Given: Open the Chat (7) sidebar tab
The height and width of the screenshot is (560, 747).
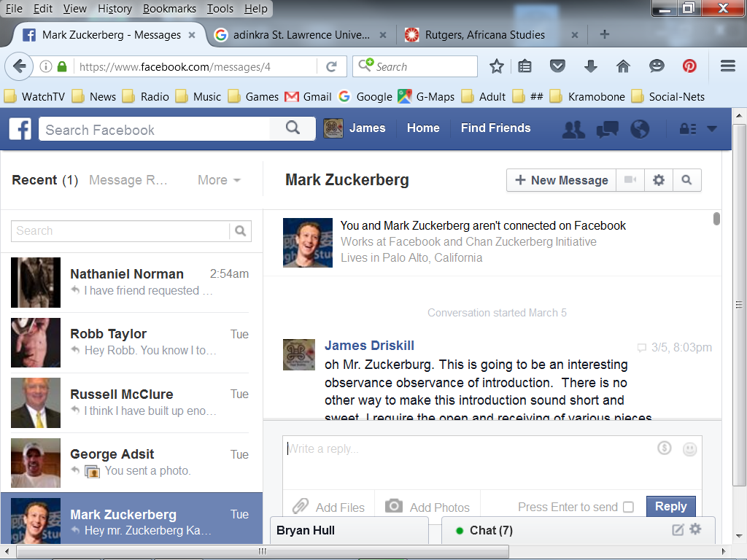Looking at the screenshot, I should [x=578, y=531].
